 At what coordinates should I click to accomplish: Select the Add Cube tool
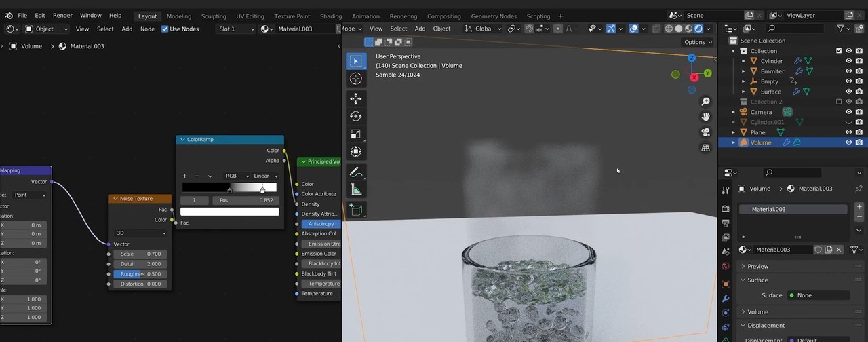click(x=356, y=209)
